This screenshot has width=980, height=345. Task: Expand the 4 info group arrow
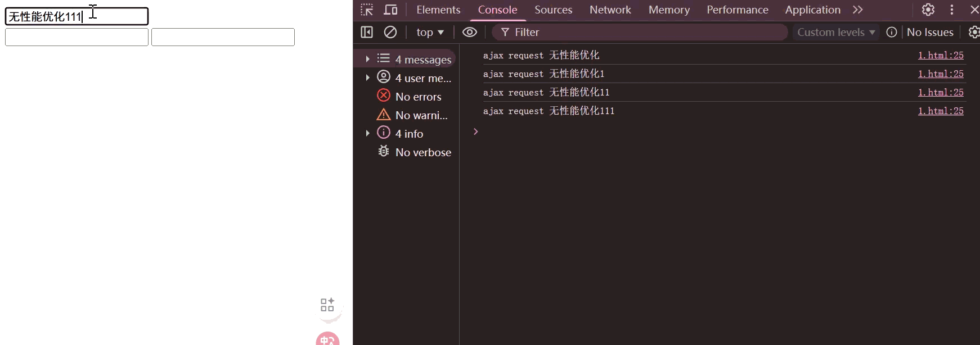(367, 133)
